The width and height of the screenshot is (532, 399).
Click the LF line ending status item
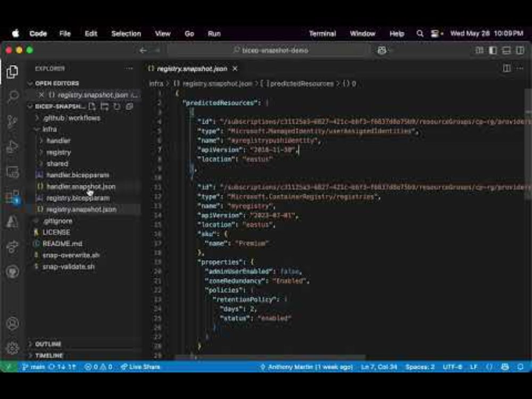tap(473, 367)
